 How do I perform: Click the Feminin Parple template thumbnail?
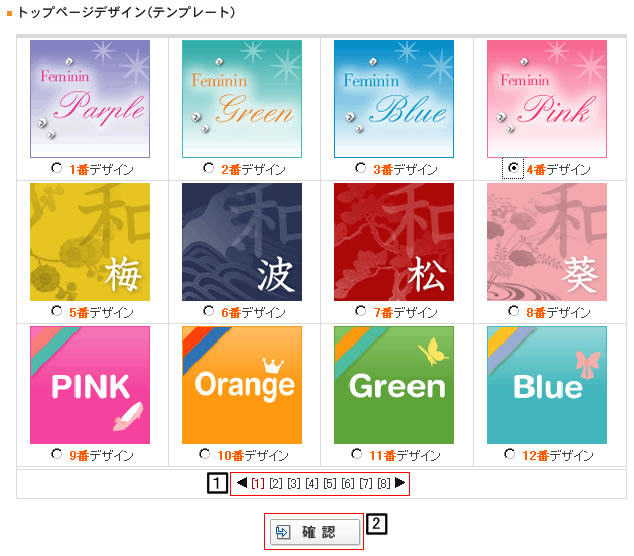[90, 99]
